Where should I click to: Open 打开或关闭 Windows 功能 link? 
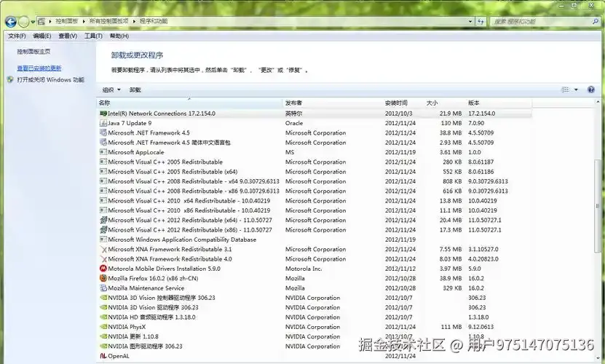50,79
